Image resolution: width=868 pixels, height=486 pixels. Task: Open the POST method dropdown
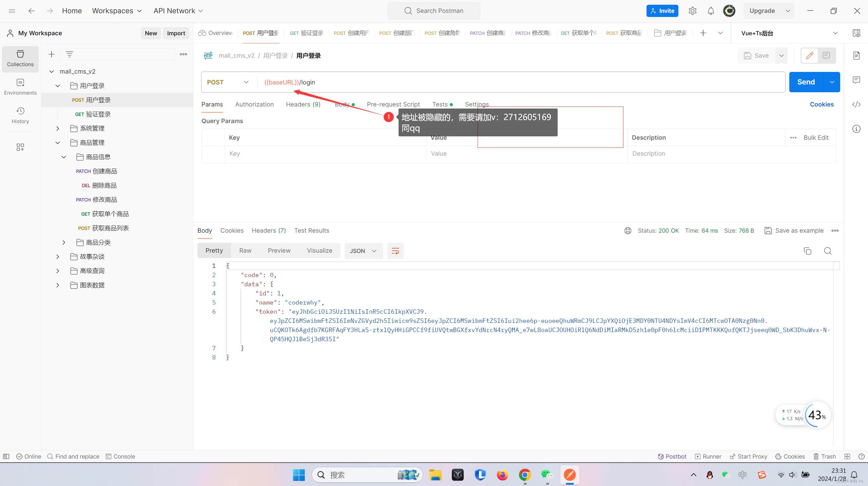228,82
